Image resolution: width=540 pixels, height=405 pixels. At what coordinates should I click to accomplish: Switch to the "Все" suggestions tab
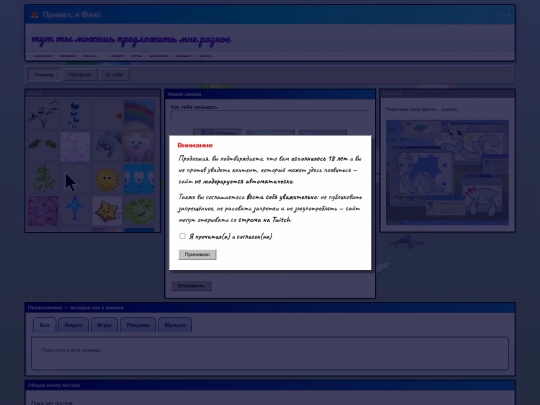(x=44, y=325)
